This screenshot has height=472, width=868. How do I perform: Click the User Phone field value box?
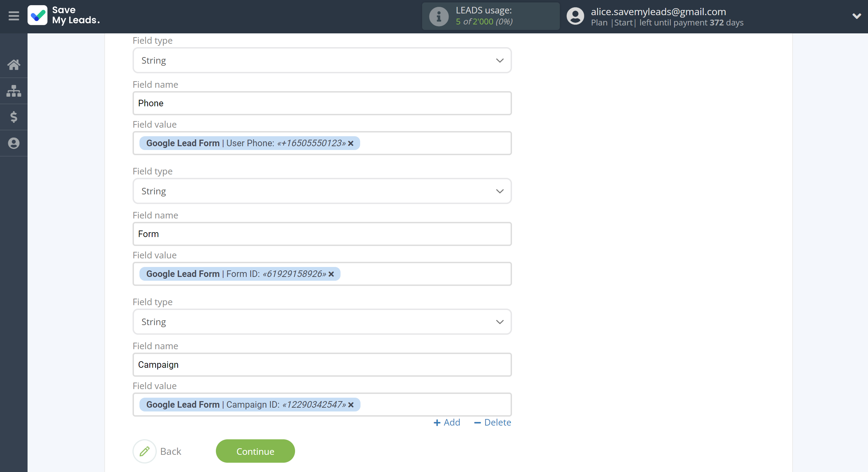322,143
